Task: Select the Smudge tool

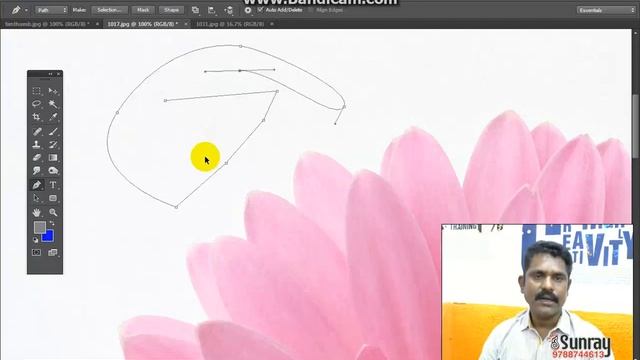Action: [36, 170]
